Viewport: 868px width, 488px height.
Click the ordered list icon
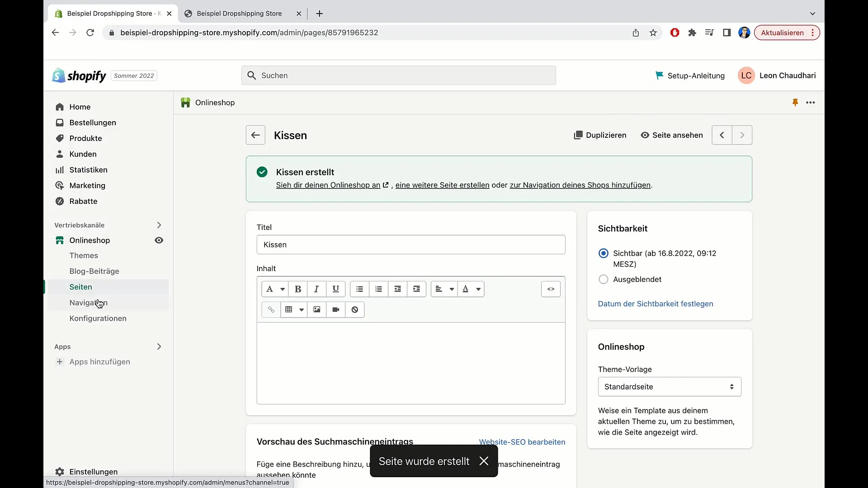(x=378, y=289)
